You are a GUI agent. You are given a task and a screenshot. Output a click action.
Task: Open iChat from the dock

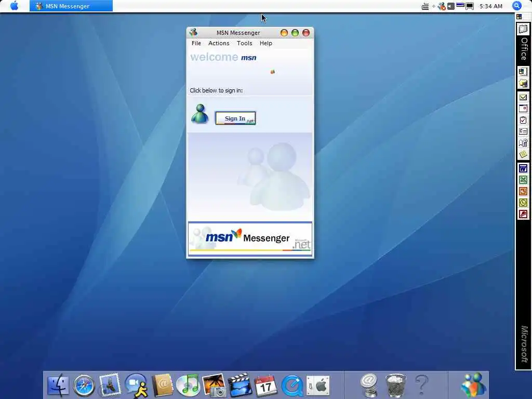137,385
